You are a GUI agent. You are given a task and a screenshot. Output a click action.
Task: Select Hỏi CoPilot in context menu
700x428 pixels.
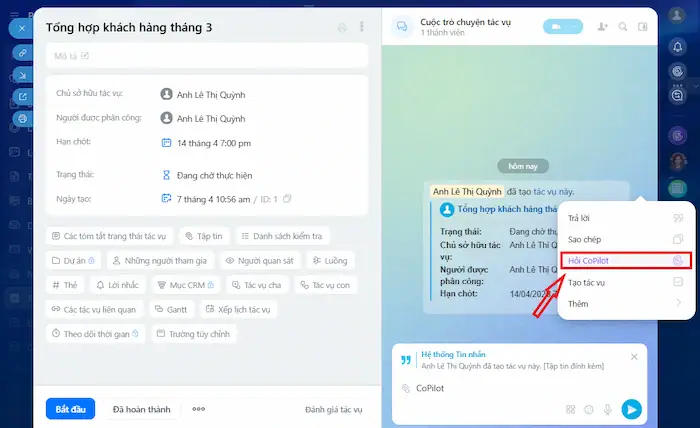[626, 261]
